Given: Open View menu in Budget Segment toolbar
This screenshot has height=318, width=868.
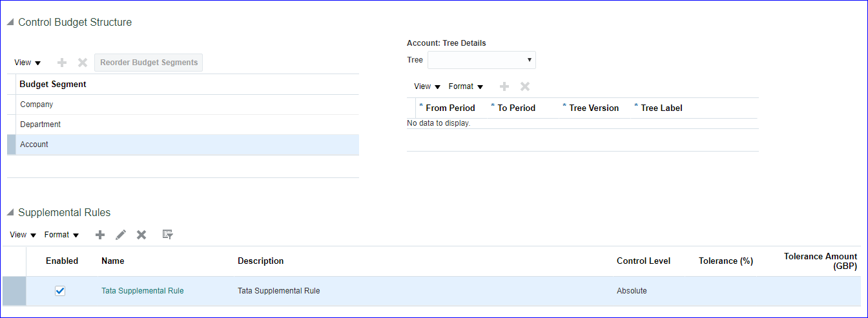Looking at the screenshot, I should pos(27,63).
